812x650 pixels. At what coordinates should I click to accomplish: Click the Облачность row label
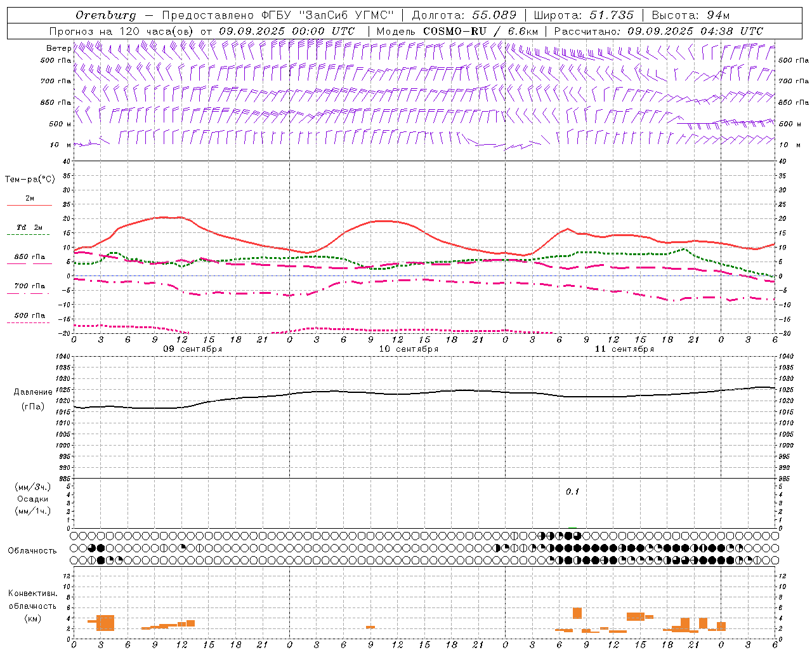click(x=32, y=551)
